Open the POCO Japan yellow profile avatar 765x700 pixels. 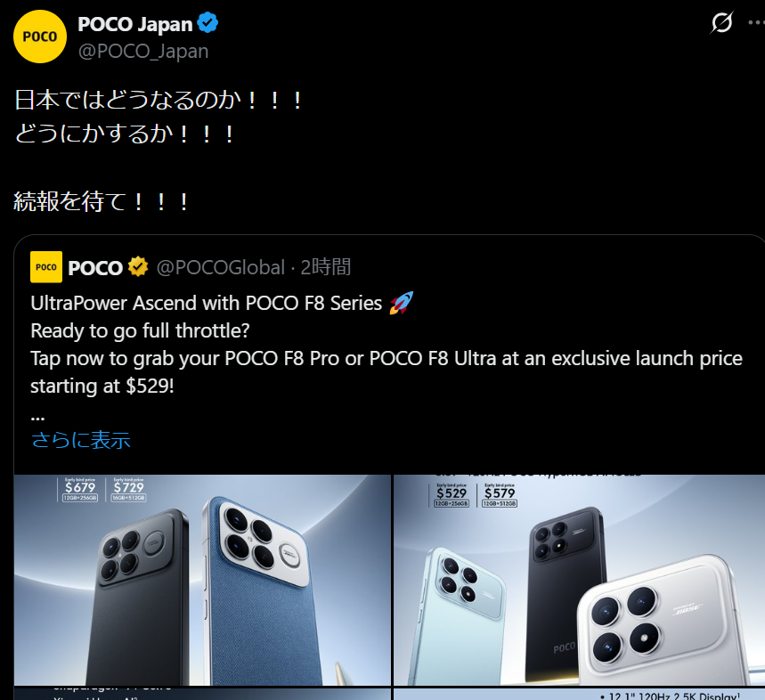[x=40, y=37]
